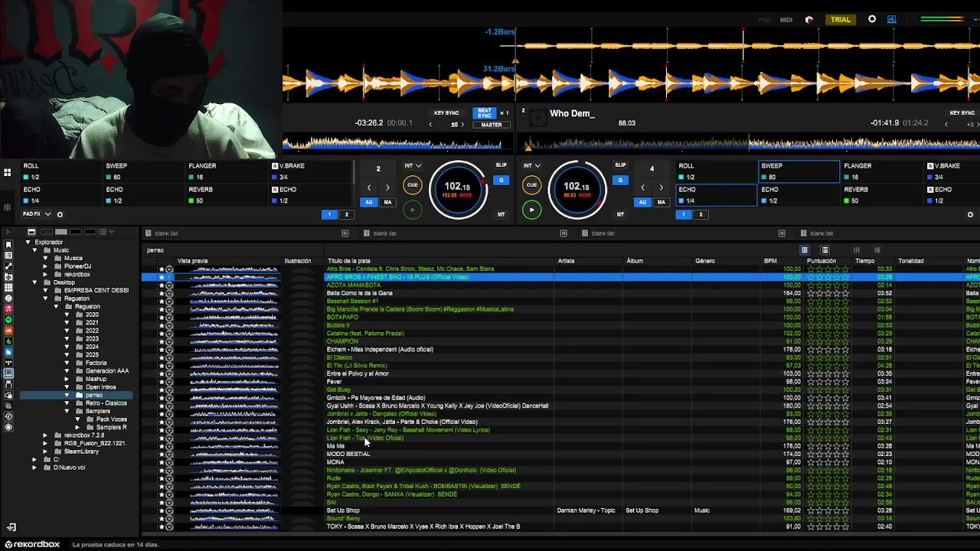The image size is (980, 551).
Task: Open the SoundCloud source in sidebar
Action: 8,330
